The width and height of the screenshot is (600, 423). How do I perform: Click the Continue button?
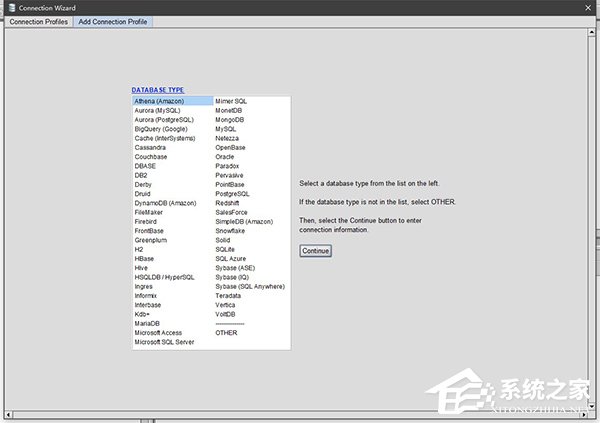pyautogui.click(x=316, y=251)
